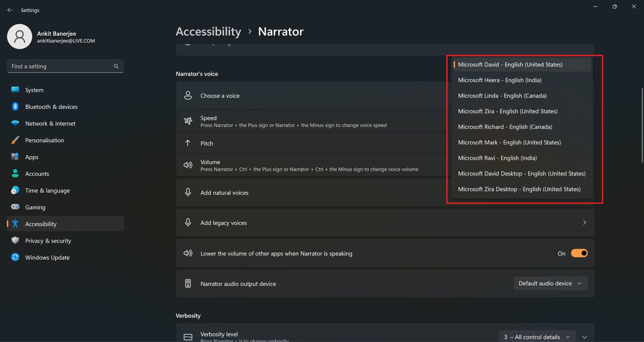The image size is (644, 342).
Task: Select Microsoft Linda - English (Canada)
Action: [x=522, y=95]
